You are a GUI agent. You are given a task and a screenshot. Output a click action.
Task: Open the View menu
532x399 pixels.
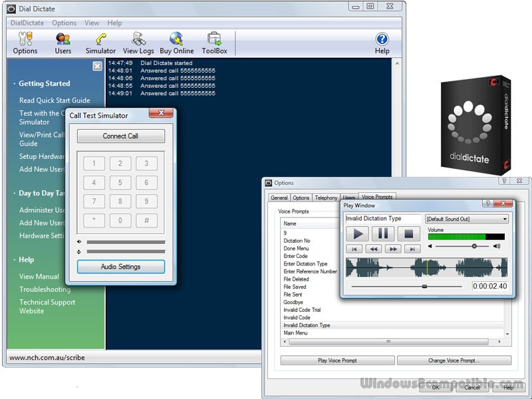click(x=92, y=23)
